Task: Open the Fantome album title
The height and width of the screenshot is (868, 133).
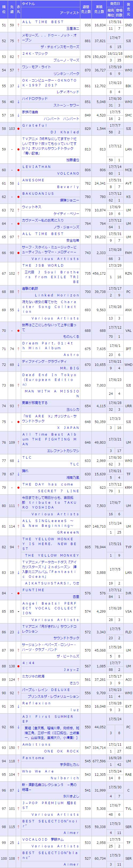Action: tap(33, 758)
